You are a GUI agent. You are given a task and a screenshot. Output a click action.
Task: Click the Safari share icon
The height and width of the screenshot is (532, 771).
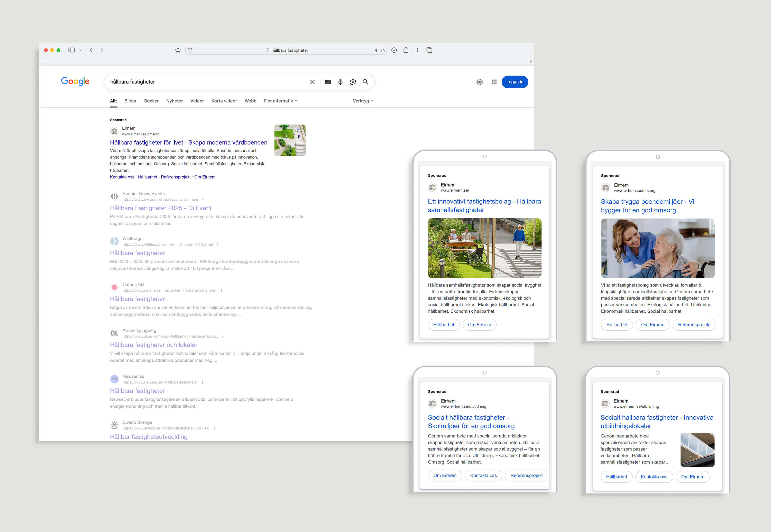pos(406,50)
